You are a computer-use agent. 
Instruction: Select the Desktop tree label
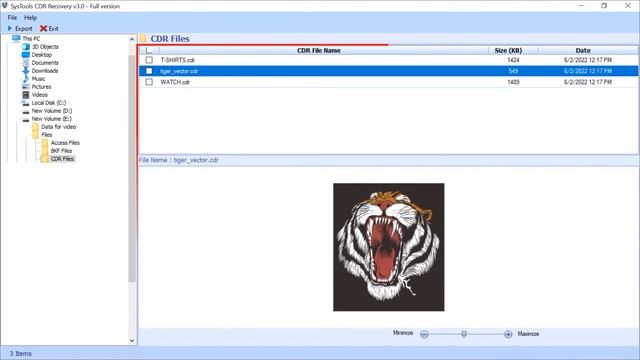(x=42, y=55)
